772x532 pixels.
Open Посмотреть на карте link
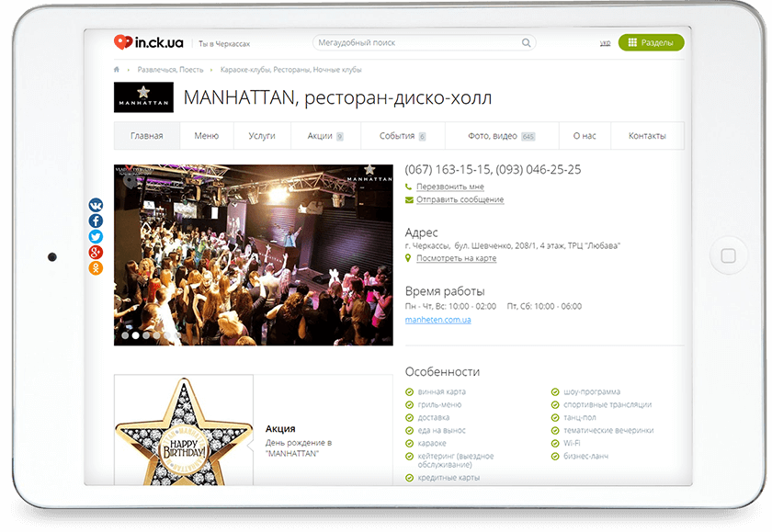tap(457, 258)
